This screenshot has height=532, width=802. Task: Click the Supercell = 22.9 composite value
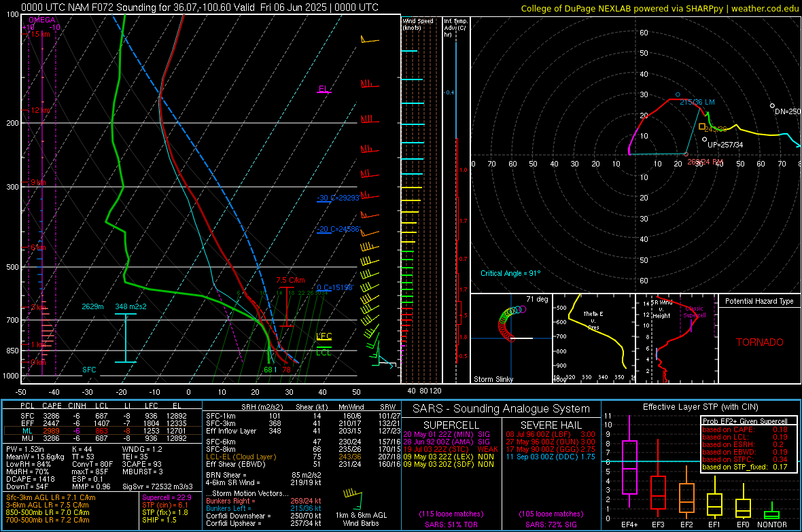(x=167, y=497)
